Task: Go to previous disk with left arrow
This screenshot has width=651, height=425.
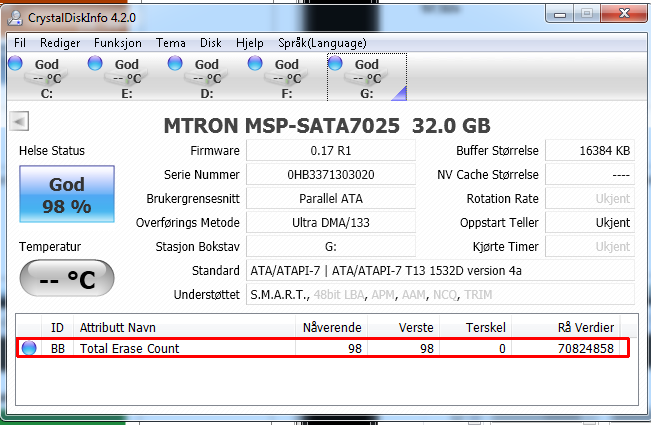Action: click(19, 121)
